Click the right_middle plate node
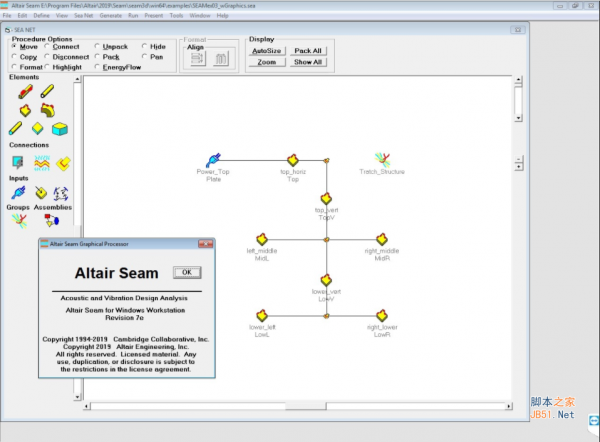Viewport: 600px width, 442px height. pyautogui.click(x=382, y=239)
